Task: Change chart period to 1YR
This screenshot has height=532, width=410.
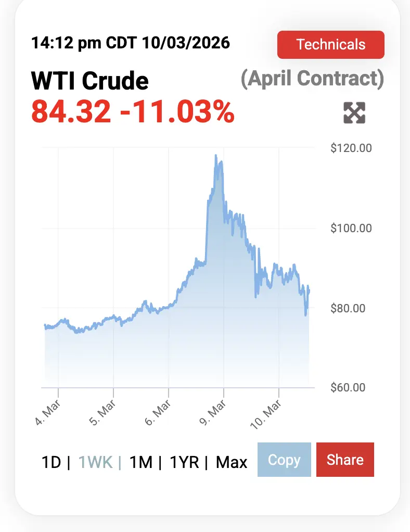Action: (x=185, y=462)
